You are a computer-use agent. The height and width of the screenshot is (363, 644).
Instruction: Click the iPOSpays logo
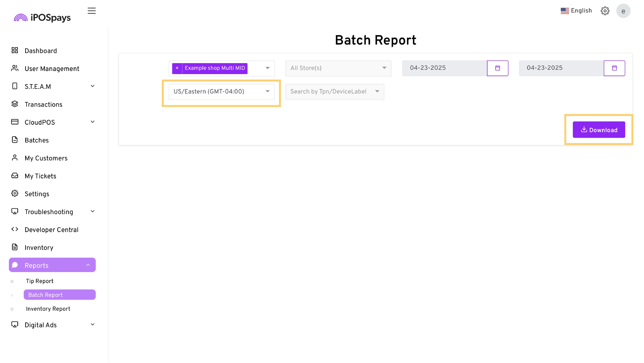point(42,17)
